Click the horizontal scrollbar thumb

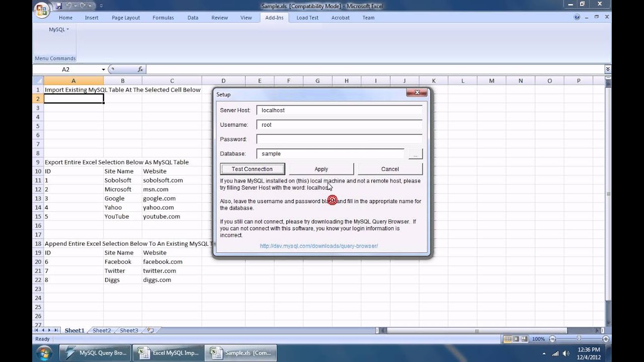477,330
